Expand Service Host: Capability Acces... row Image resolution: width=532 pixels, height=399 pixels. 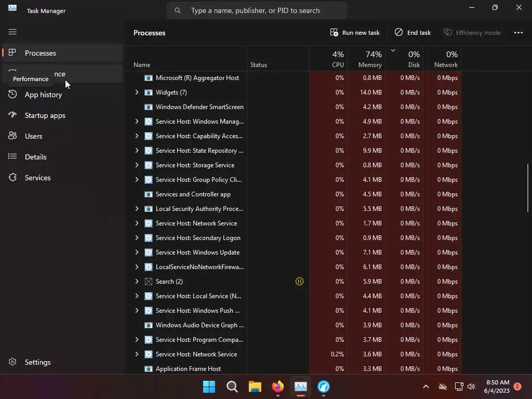click(137, 136)
